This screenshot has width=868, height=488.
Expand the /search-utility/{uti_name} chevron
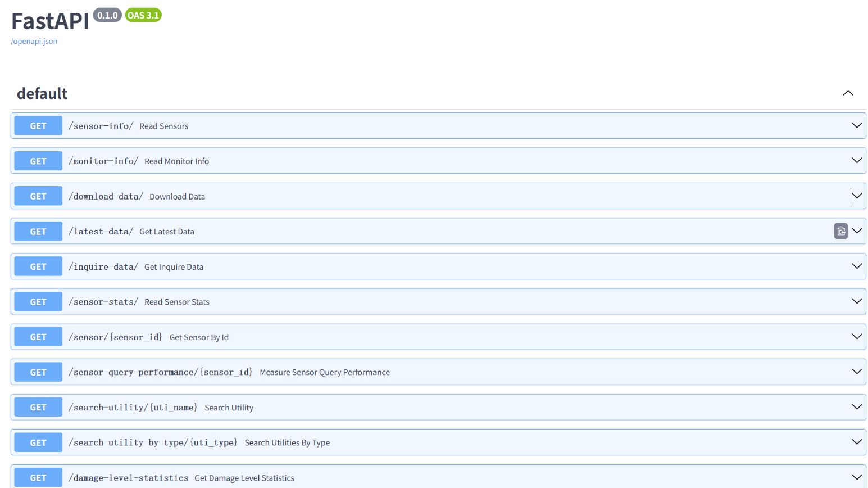(857, 407)
